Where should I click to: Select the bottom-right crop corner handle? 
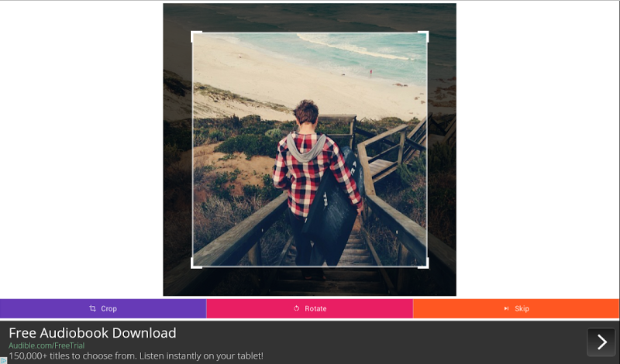pos(423,263)
